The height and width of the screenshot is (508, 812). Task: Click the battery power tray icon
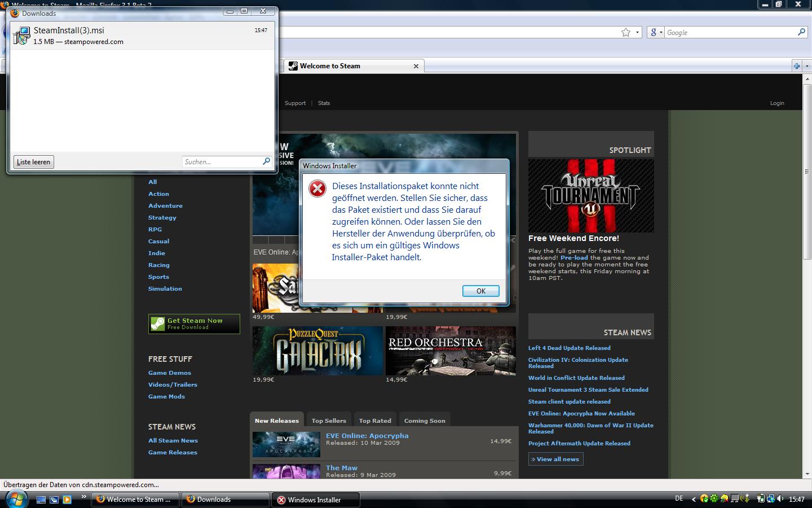click(x=761, y=499)
